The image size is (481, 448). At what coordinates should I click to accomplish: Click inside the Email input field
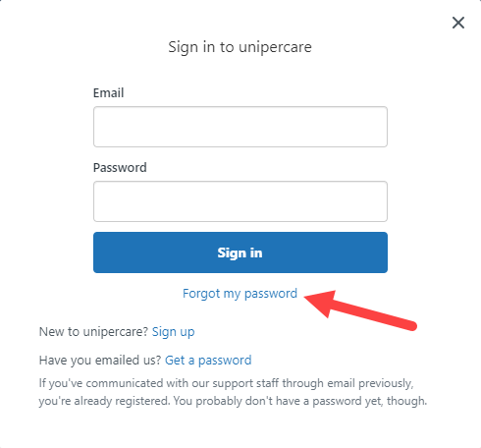[x=240, y=127]
